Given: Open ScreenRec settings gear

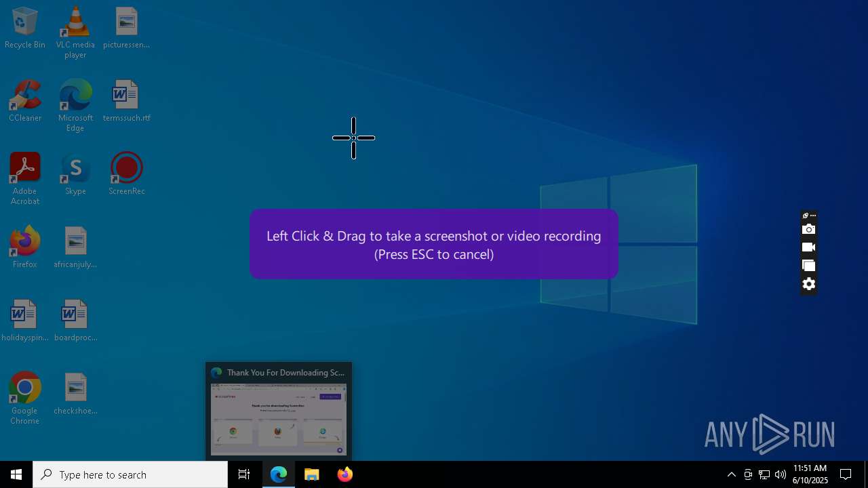Looking at the screenshot, I should tap(808, 284).
